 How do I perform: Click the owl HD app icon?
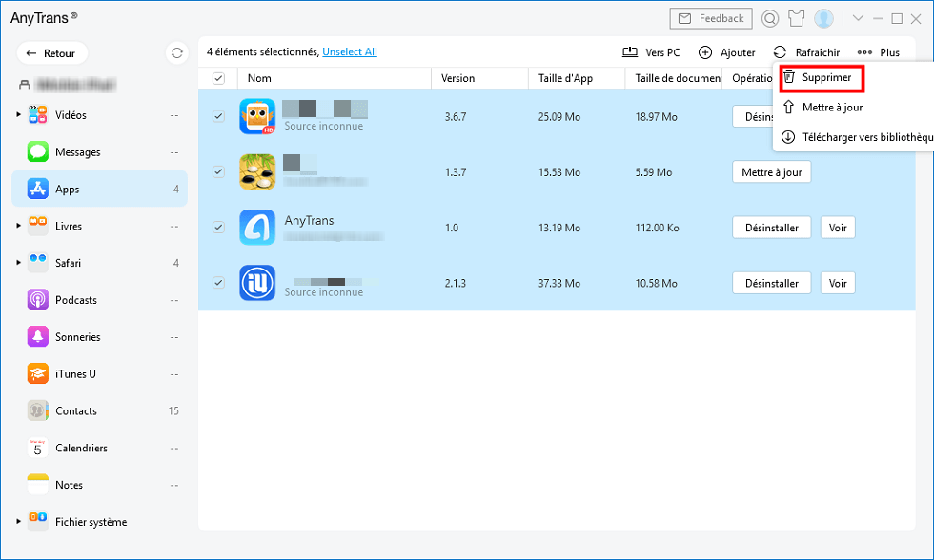[x=257, y=116]
